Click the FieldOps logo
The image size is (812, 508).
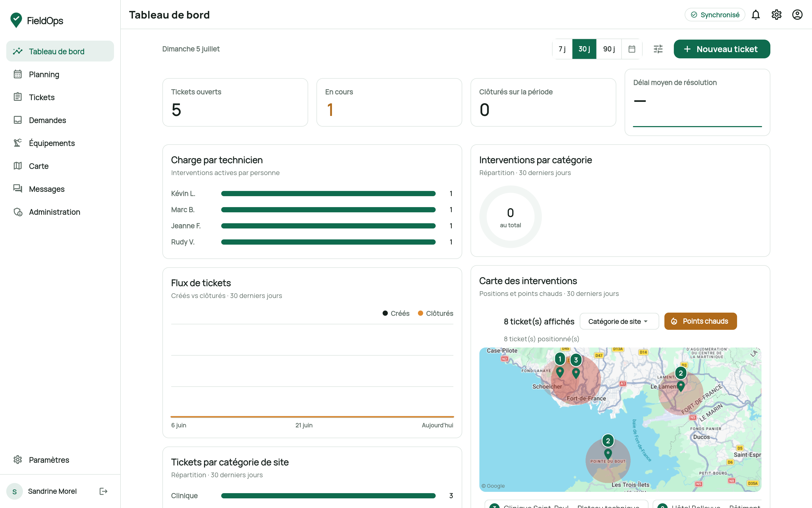coord(37,21)
